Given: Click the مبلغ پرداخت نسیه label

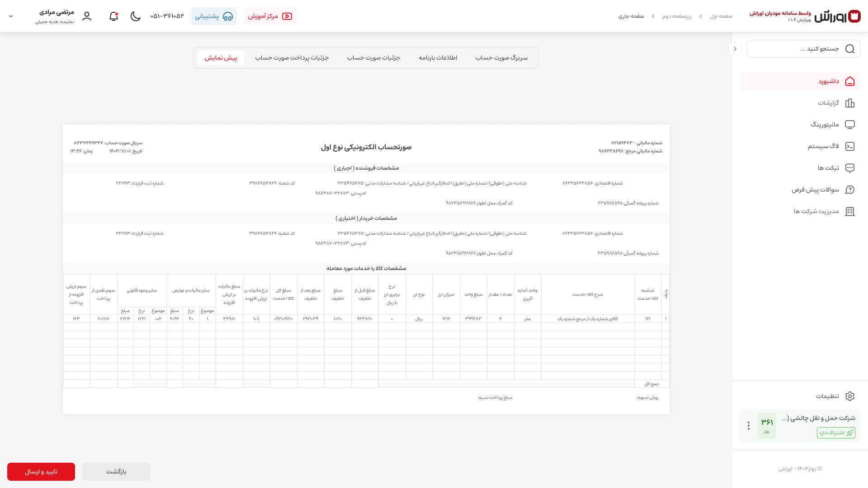Looking at the screenshot, I should (x=495, y=398).
